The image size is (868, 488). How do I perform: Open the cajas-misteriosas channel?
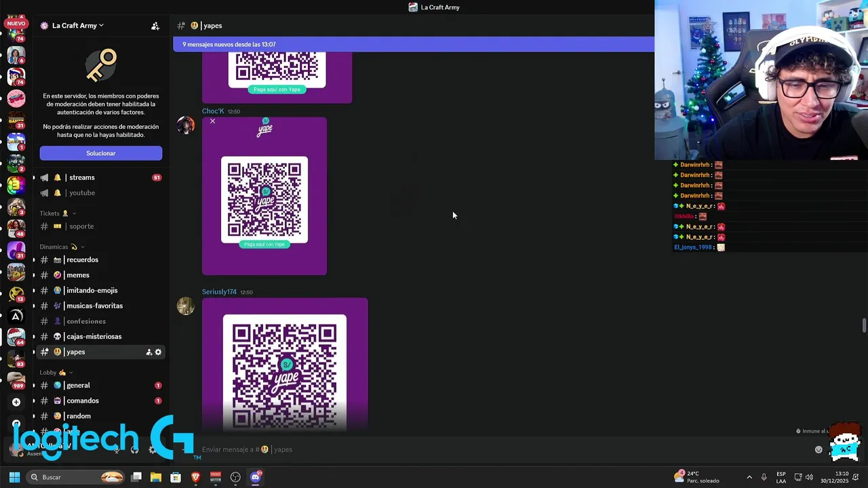click(x=100, y=336)
